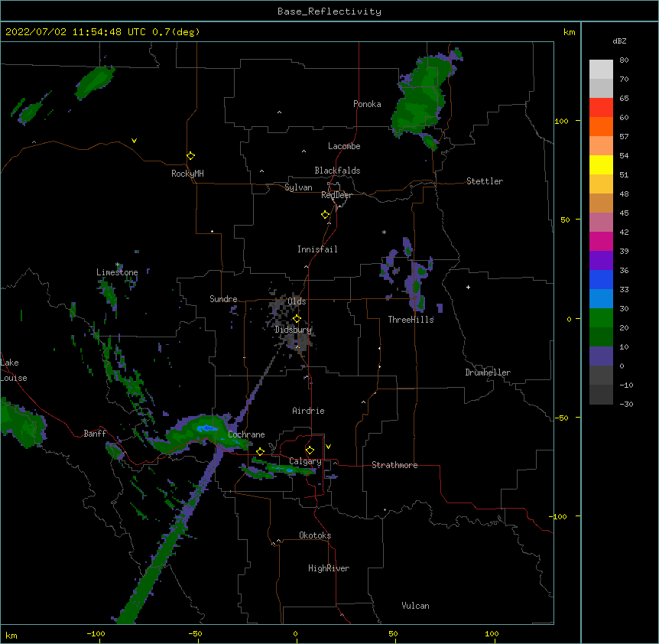Click the yellow diamond marker between Olds and Didsbury

297,318
